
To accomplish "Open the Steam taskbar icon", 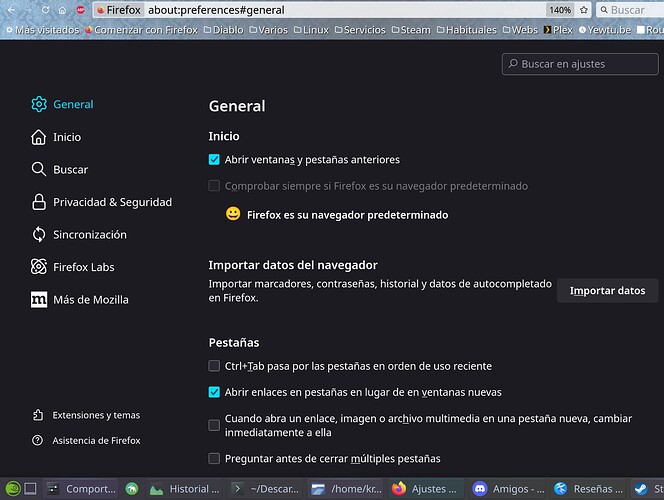I will [x=640, y=489].
